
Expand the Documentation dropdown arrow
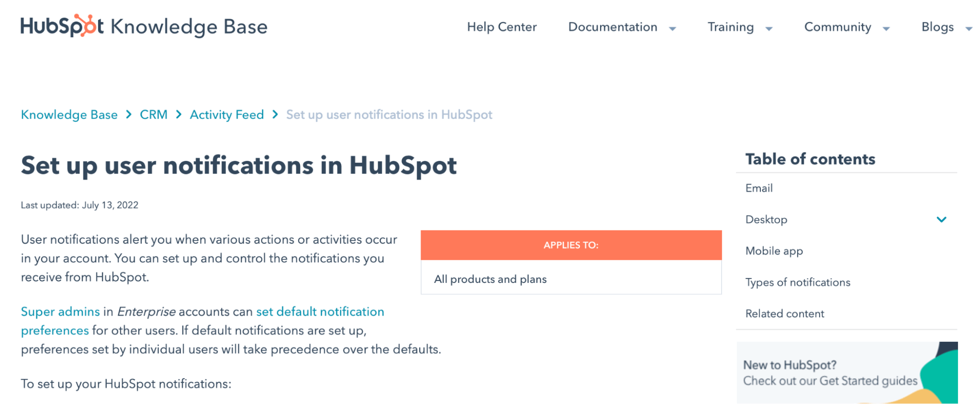tap(673, 29)
